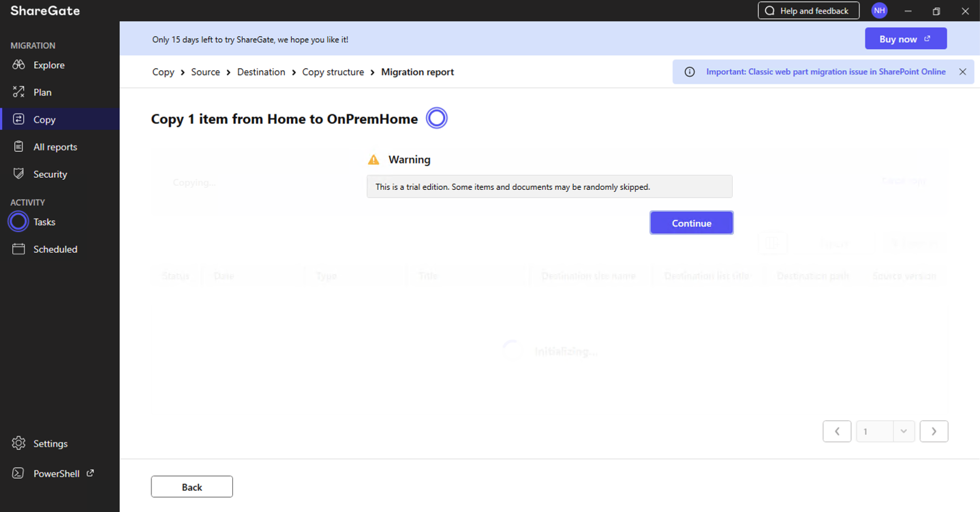Click the Migration report breadcrumb
This screenshot has height=512, width=980.
(418, 72)
